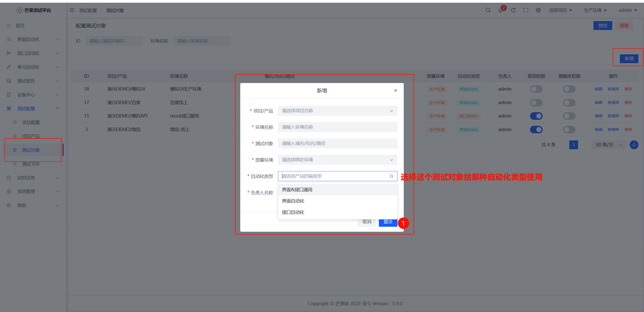Click the 环境名称 input field in dialog
The image size is (644, 312).
click(x=337, y=127)
